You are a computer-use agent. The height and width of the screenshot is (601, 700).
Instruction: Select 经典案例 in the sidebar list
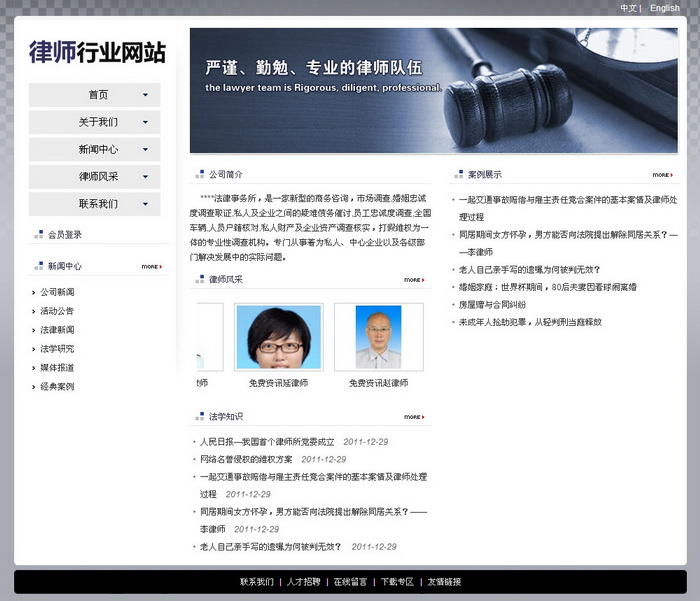click(x=57, y=386)
